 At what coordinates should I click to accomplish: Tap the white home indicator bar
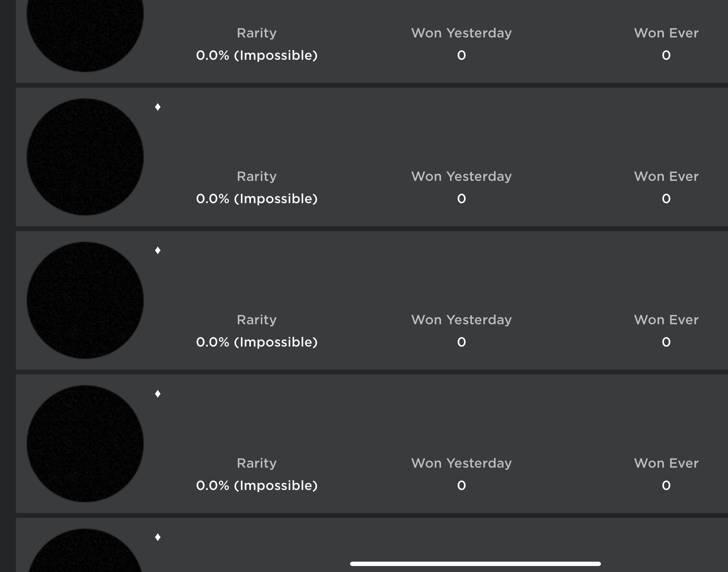pyautogui.click(x=475, y=564)
